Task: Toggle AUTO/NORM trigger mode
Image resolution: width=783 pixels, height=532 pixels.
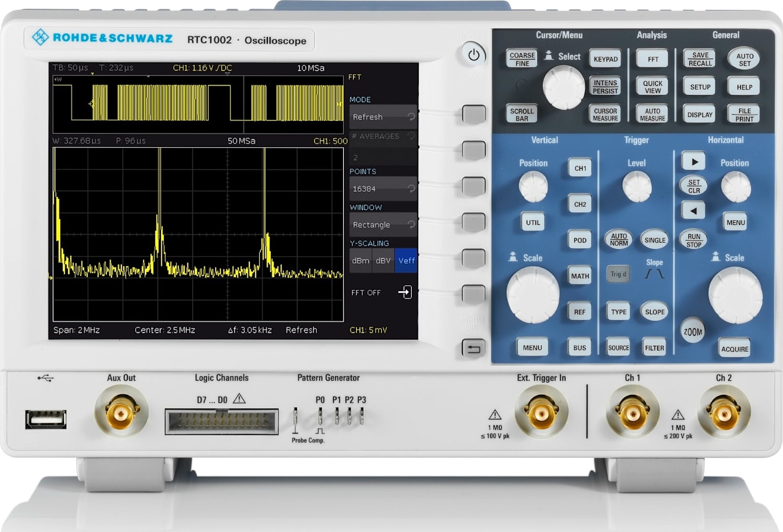Action: 619,239
